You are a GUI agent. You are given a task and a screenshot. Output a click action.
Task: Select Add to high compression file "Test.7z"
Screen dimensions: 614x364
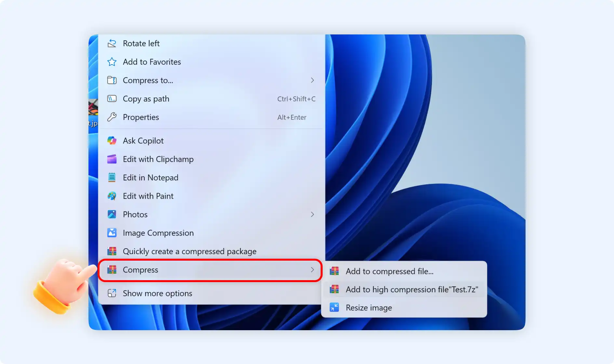tap(404, 289)
